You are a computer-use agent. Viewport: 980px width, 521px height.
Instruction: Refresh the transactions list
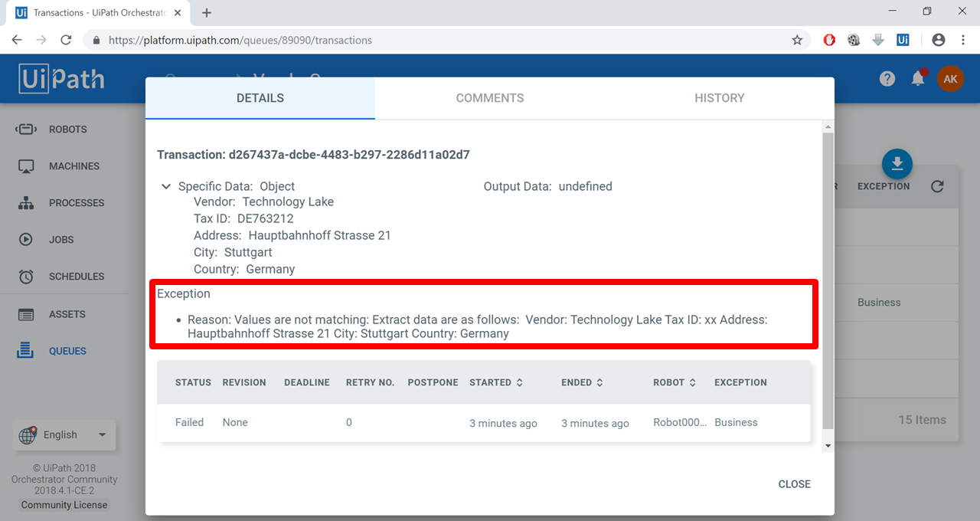tap(937, 186)
